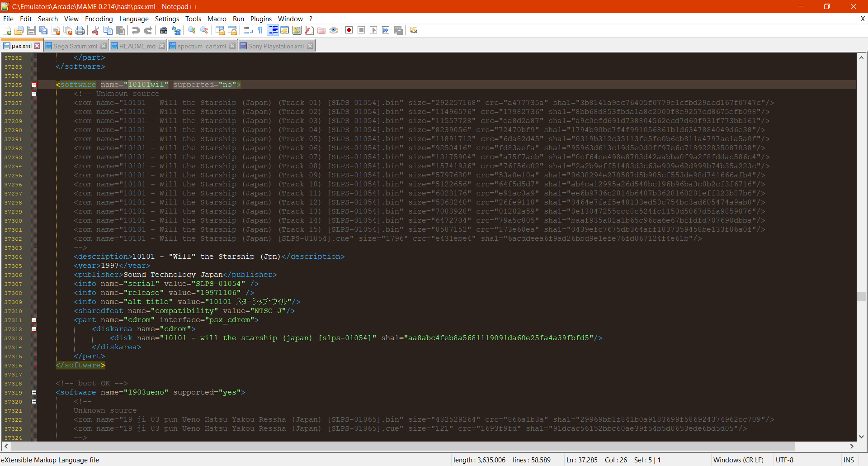Close the README.md tab

tap(162, 46)
